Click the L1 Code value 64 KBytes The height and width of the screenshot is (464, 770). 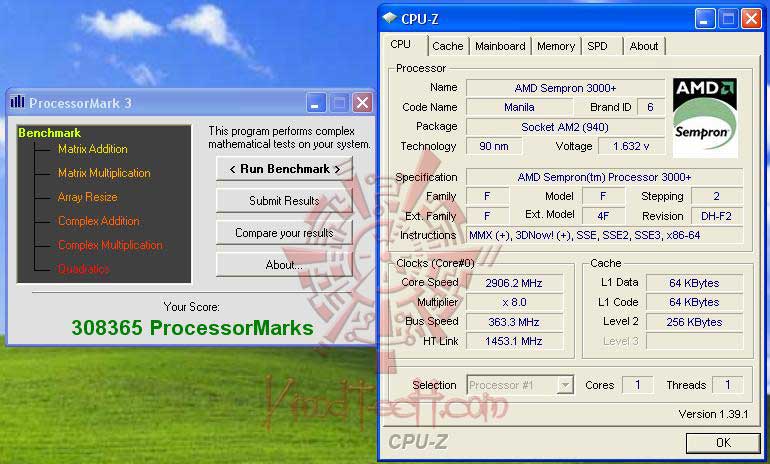click(x=694, y=302)
